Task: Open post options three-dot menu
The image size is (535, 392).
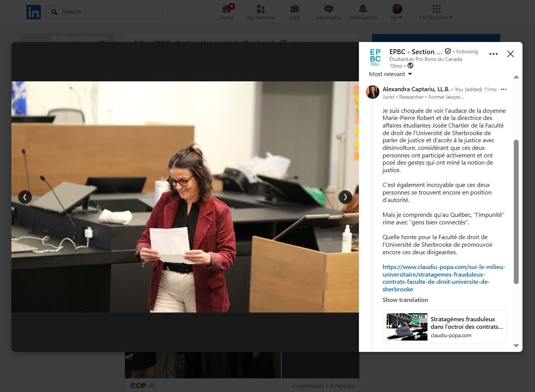Action: (x=493, y=54)
